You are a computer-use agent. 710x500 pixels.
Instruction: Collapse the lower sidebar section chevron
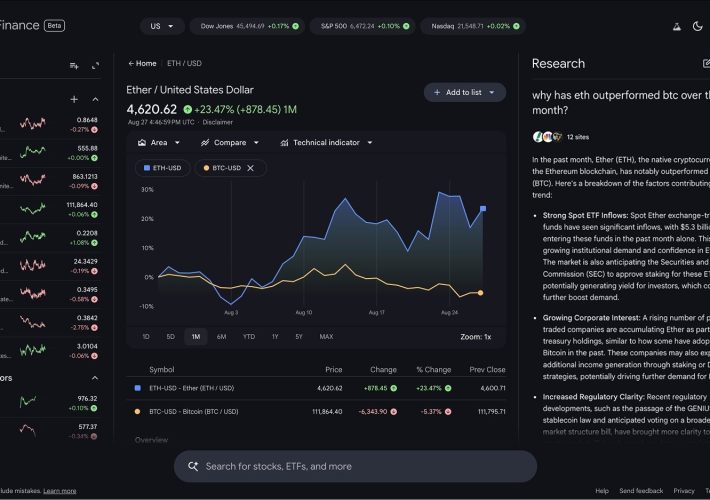point(95,378)
